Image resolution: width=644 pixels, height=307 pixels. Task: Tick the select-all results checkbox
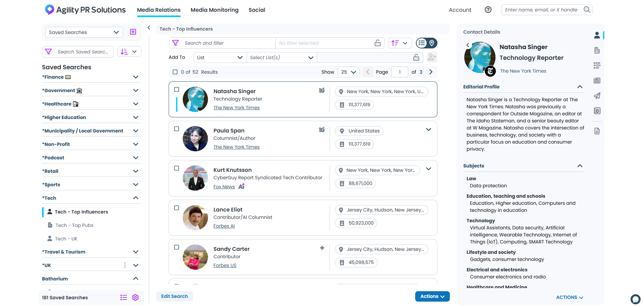pyautogui.click(x=175, y=72)
